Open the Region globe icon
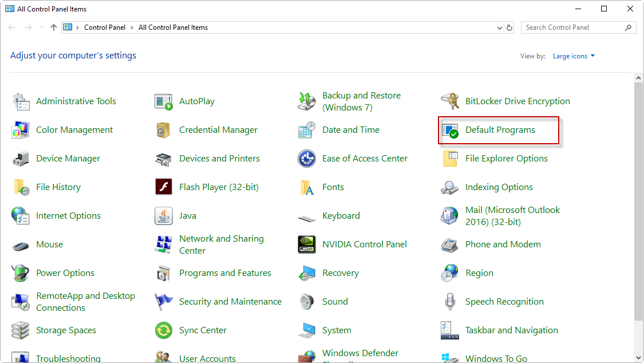This screenshot has width=644, height=363. pyautogui.click(x=450, y=273)
